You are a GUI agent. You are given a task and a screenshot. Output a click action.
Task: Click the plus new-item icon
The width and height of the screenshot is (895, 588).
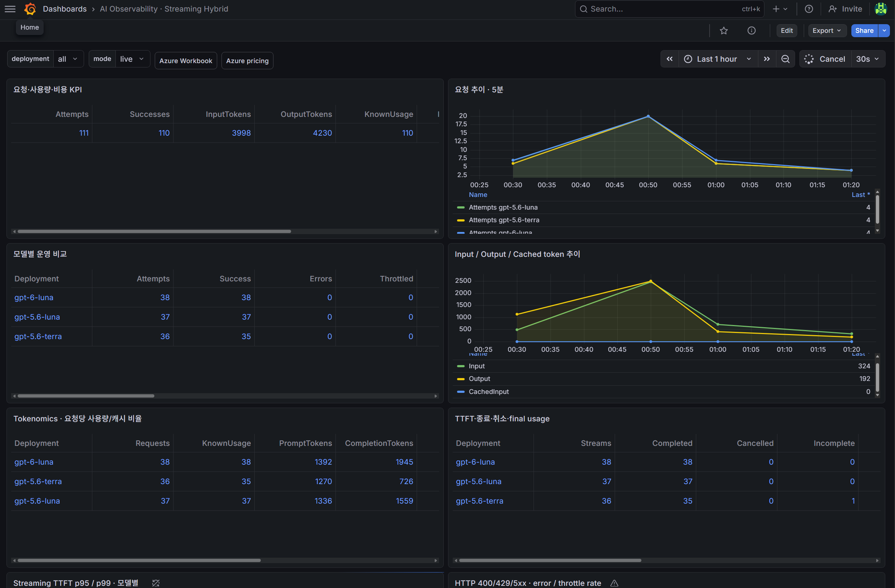pos(780,9)
